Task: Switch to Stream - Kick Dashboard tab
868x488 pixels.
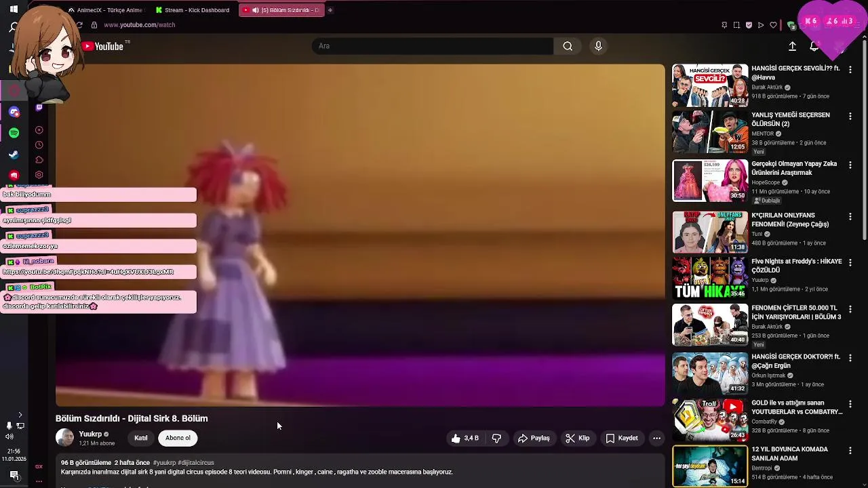Action: coord(193,10)
